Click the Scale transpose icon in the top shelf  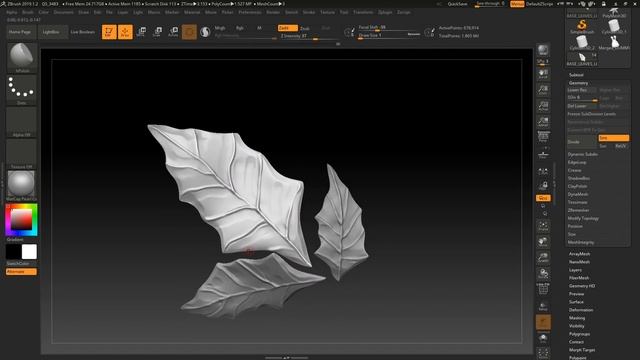click(x=157, y=32)
